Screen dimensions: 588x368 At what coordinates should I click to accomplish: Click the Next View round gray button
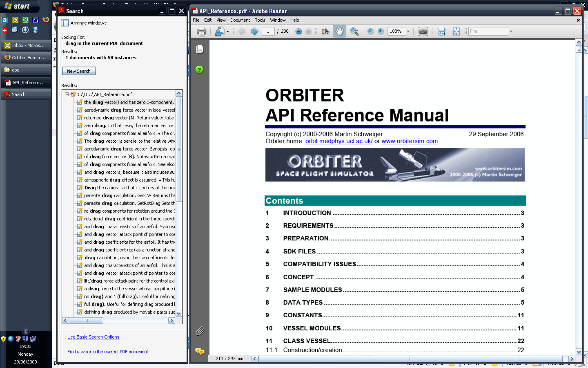(309, 31)
